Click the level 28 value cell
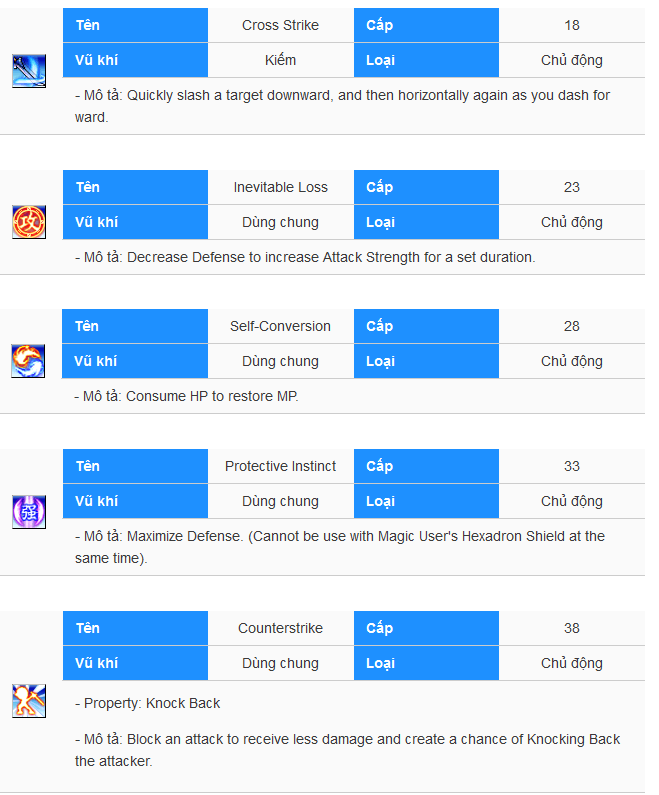 (x=572, y=326)
